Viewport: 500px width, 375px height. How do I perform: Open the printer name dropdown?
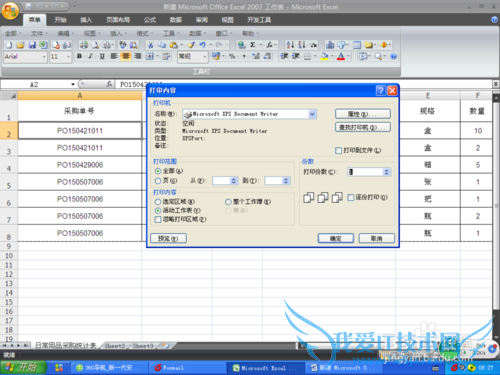coord(312,114)
